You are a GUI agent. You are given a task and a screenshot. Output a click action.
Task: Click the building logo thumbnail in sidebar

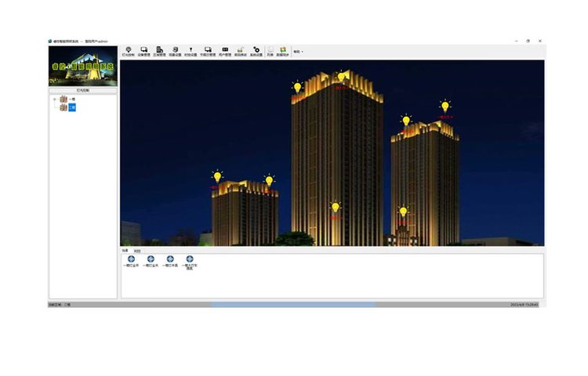pos(82,66)
